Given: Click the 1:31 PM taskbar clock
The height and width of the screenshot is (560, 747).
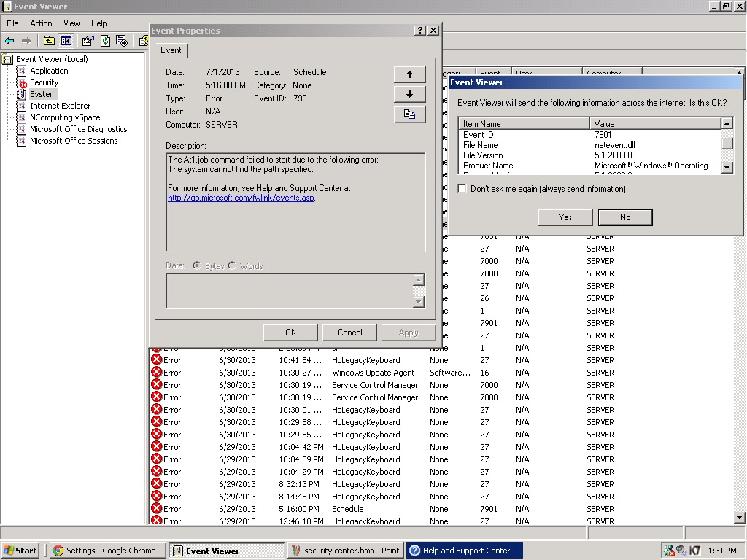Looking at the screenshot, I should (722, 551).
